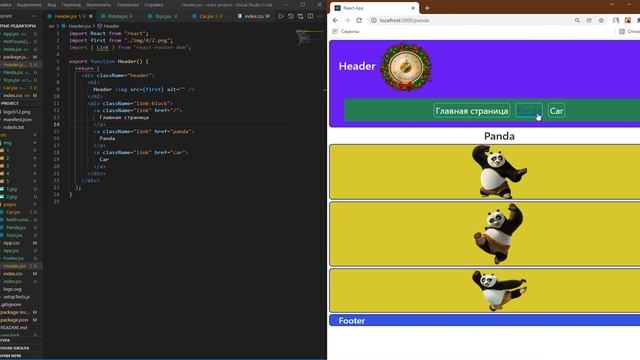Close the Header.jsx editor tab

coord(91,16)
